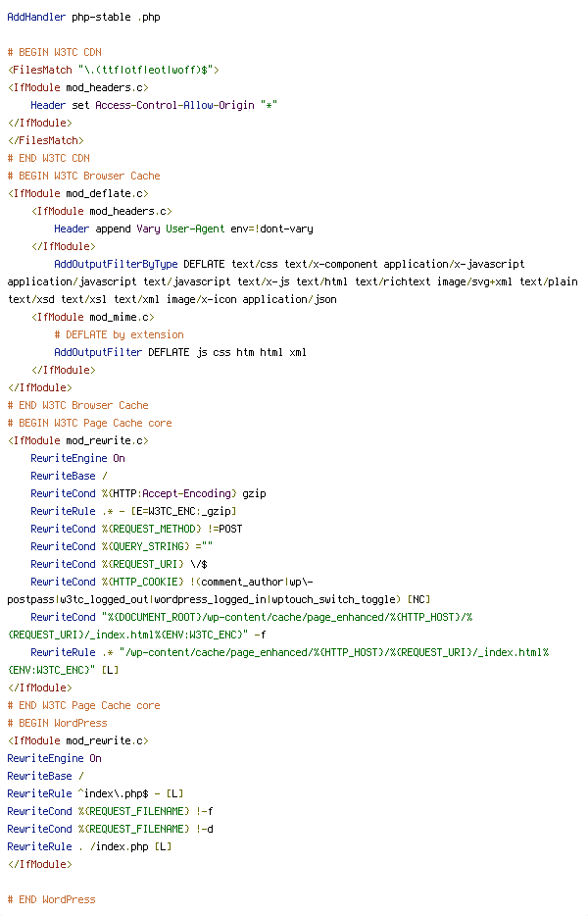Click 'RewriteRule ^index\.php$ - [L]' line

tap(95, 793)
